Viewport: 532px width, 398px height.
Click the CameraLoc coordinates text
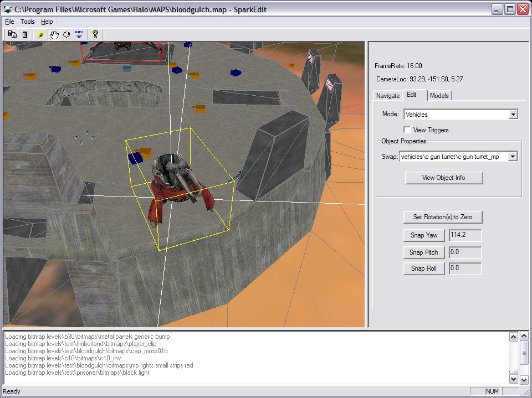point(420,79)
